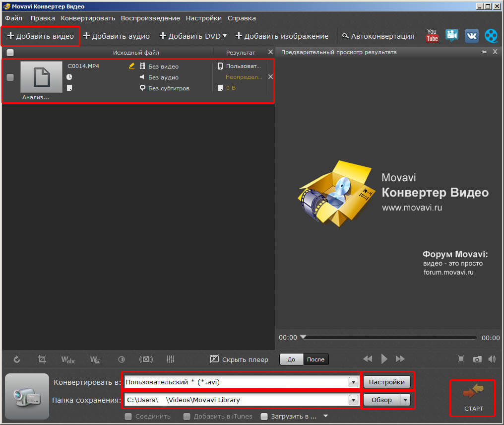This screenshot has height=425, width=504.
Task: Open the www.movavi.ru link
Action: tap(412, 208)
